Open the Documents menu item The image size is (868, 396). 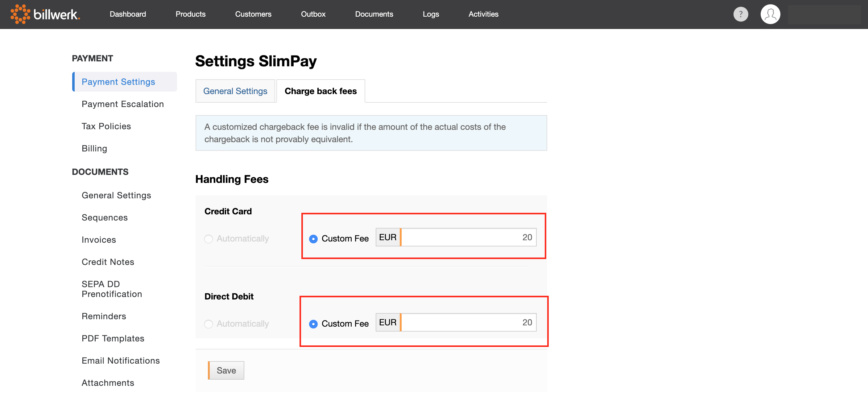coord(374,14)
